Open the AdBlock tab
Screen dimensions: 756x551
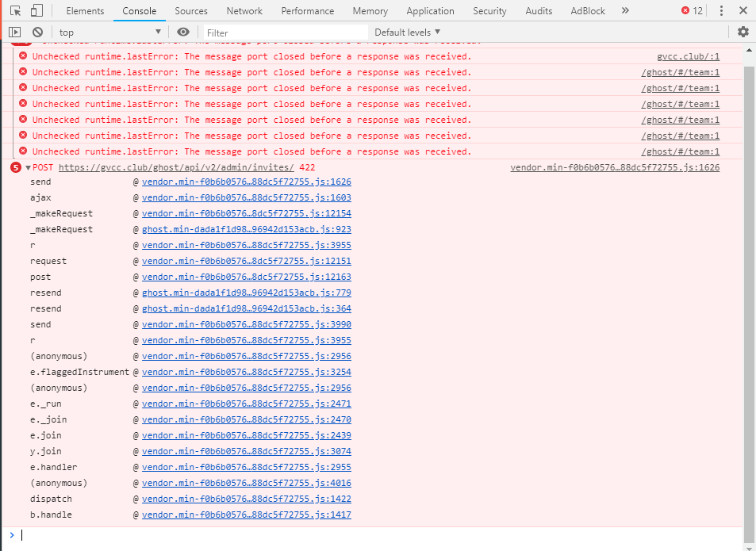pyautogui.click(x=588, y=10)
